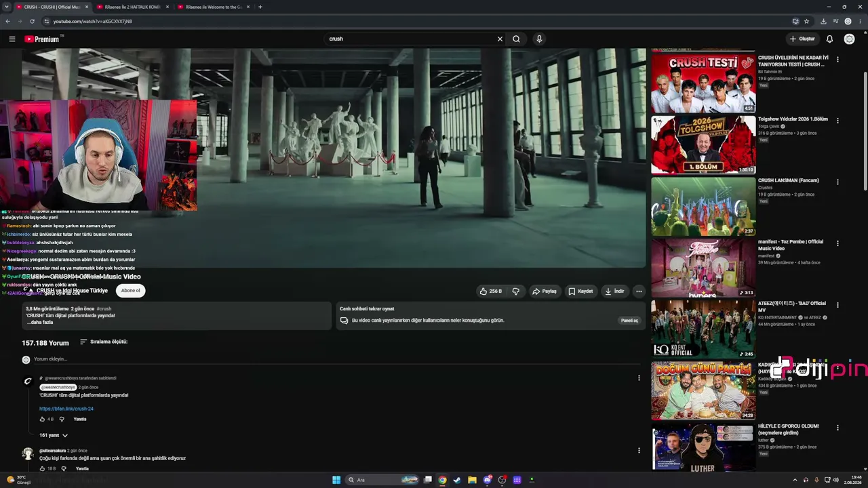Open options for ATEEZ BAD suggestion
The width and height of the screenshot is (868, 488).
click(x=837, y=305)
